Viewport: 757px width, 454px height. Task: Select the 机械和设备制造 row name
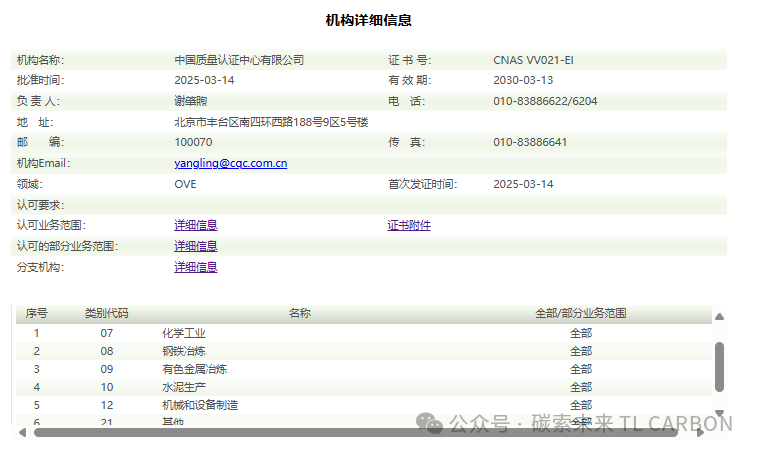point(200,405)
